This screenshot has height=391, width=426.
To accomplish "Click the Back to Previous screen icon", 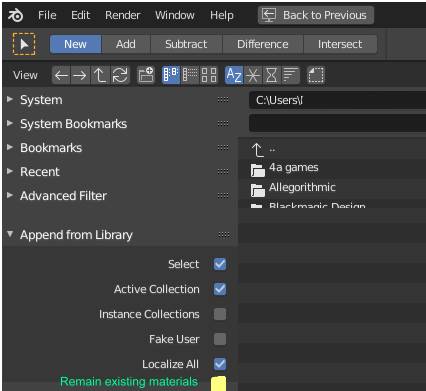I will coord(269,15).
